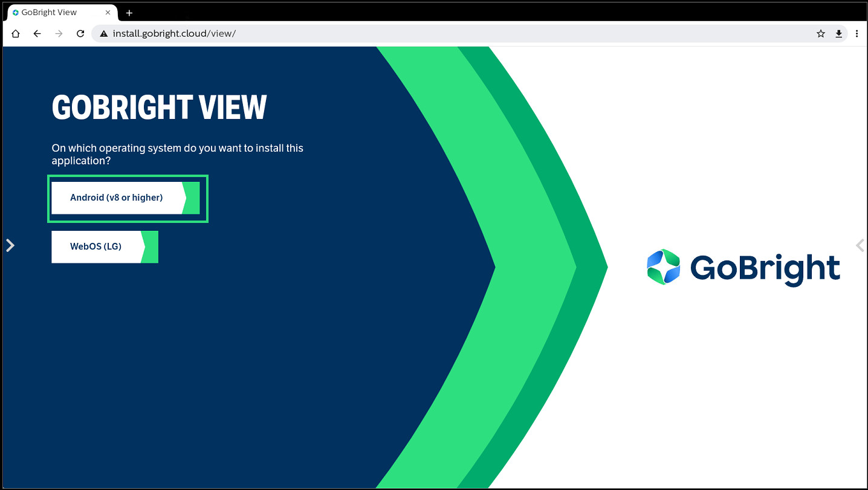
Task: Choose the WebOS (LG) option
Action: (x=96, y=247)
